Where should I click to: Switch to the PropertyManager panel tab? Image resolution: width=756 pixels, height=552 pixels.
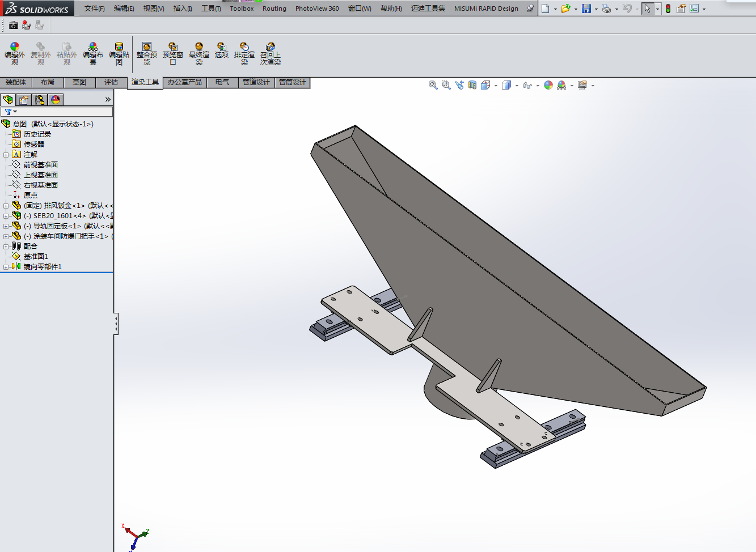24,100
